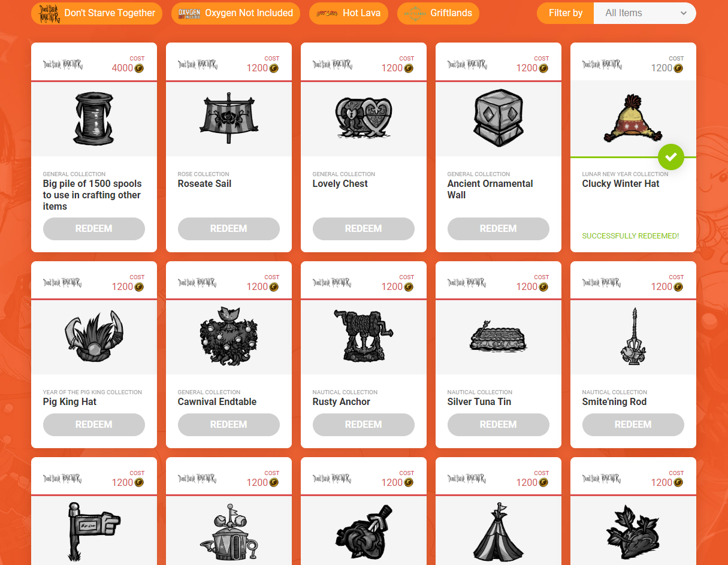Screen dimensions: 728x565
Task: Click the Rusty Anchor image
Action: (364, 336)
